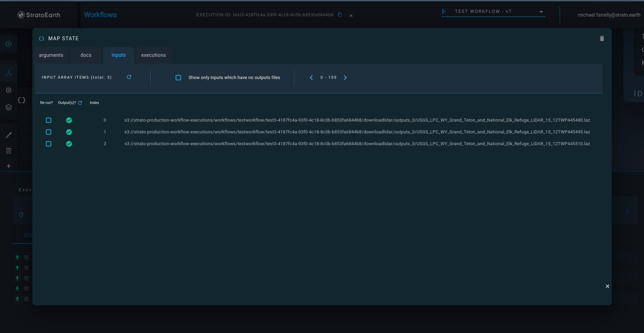Click the map state curly braces title icon
This screenshot has height=333, width=644.
click(41, 38)
